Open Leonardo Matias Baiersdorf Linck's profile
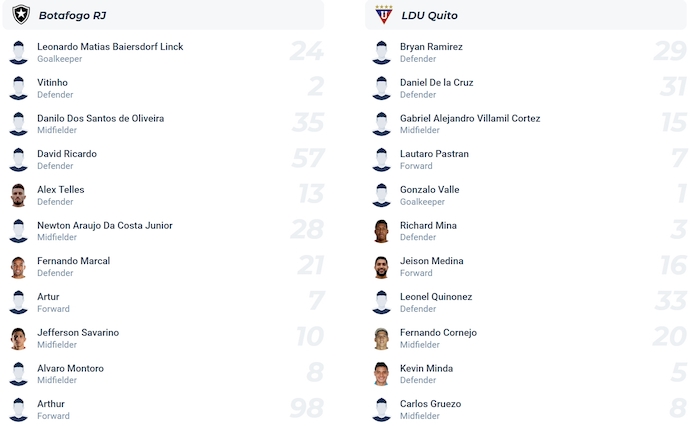The width and height of the screenshot is (690, 426). pyautogui.click(x=110, y=47)
